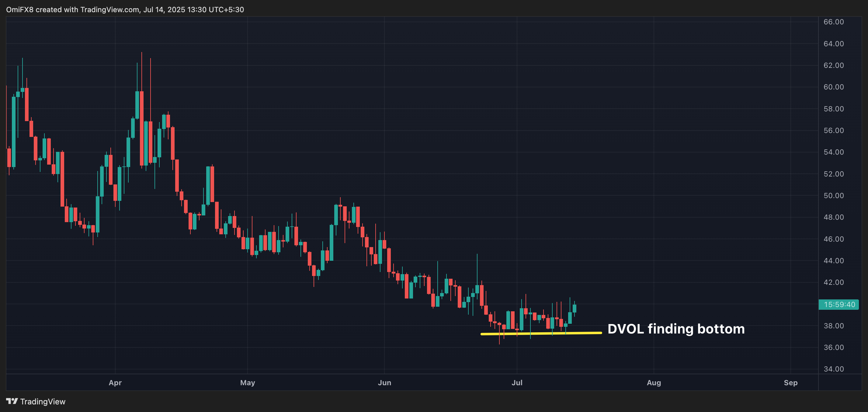Image resolution: width=868 pixels, height=412 pixels.
Task: Click the latest green candle near 40
Action: [x=574, y=309]
